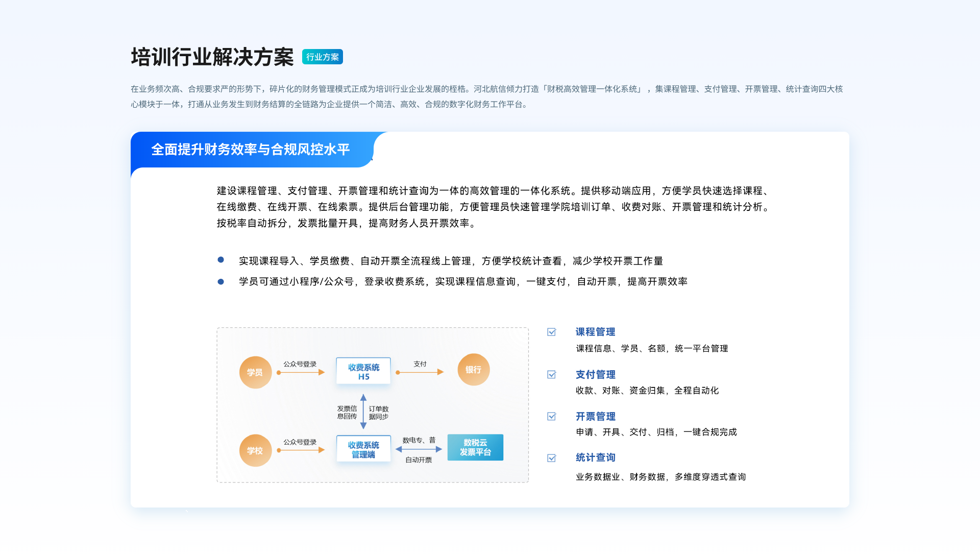Uncheck the 支付管理 checkbox
The image size is (980, 555).
pos(552,374)
